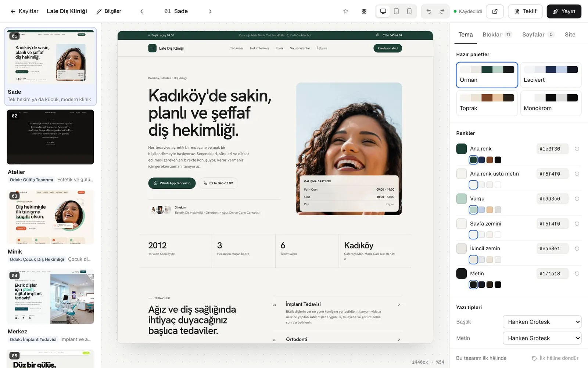Reset the Ana renk color value
Image resolution: width=588 pixels, height=368 pixels.
[577, 149]
